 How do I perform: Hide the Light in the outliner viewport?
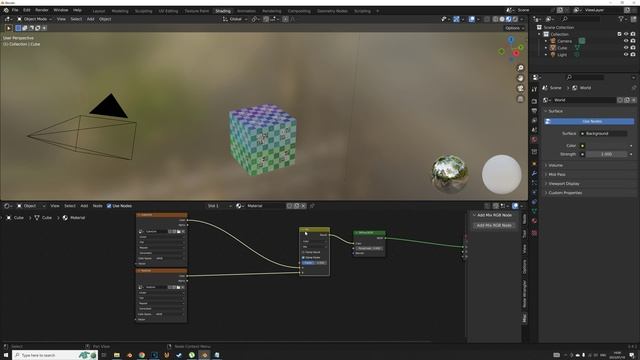click(x=626, y=54)
